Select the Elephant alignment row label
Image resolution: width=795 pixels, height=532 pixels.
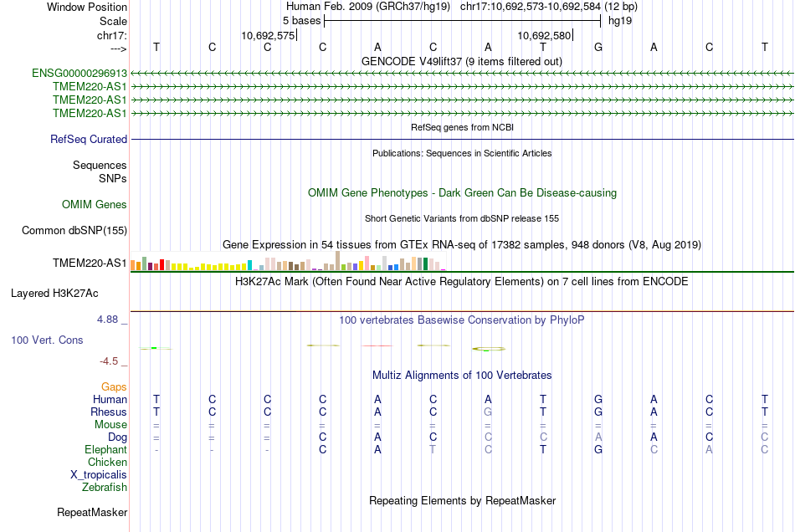tap(106, 449)
